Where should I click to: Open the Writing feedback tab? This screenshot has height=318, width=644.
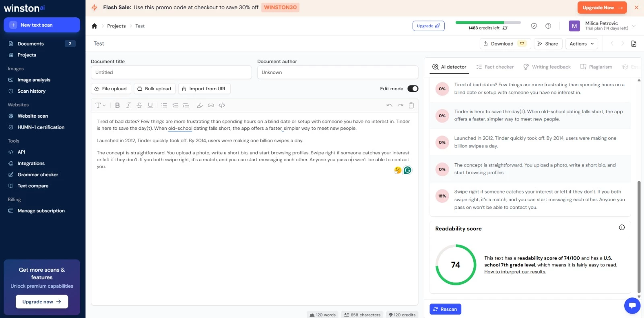pyautogui.click(x=547, y=67)
